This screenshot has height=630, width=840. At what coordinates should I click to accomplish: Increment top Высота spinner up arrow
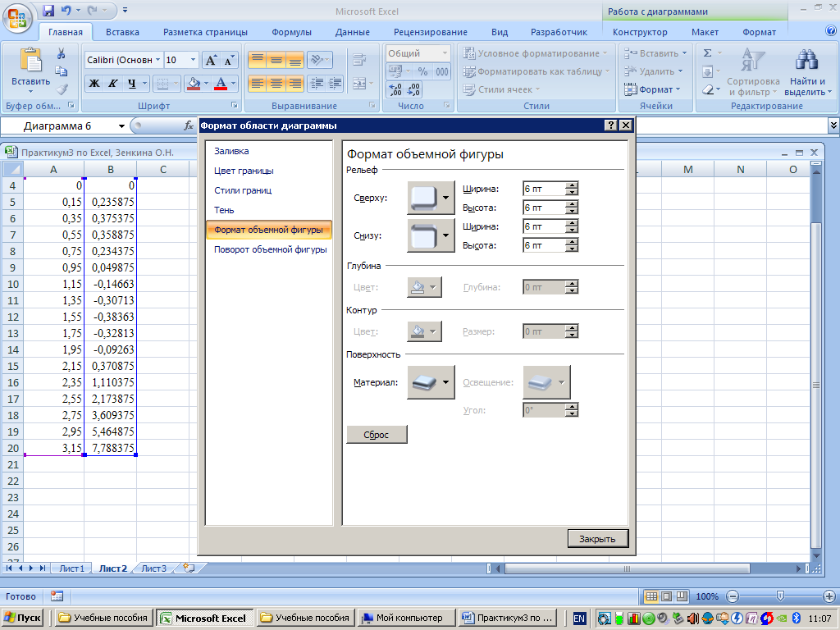572,204
